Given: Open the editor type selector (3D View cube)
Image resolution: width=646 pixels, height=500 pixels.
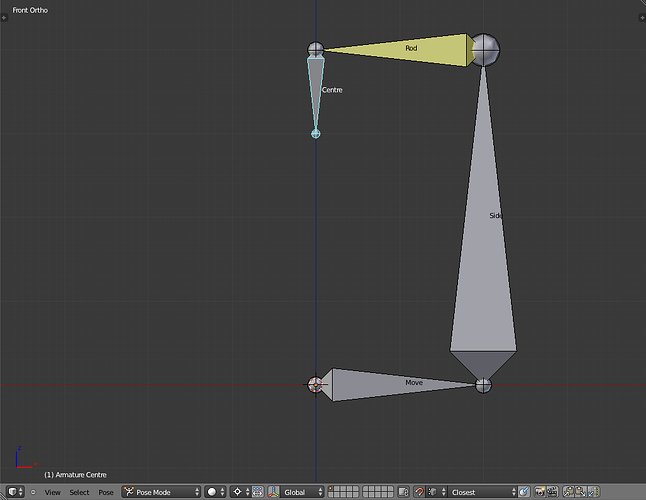Looking at the screenshot, I should pyautogui.click(x=16, y=492).
